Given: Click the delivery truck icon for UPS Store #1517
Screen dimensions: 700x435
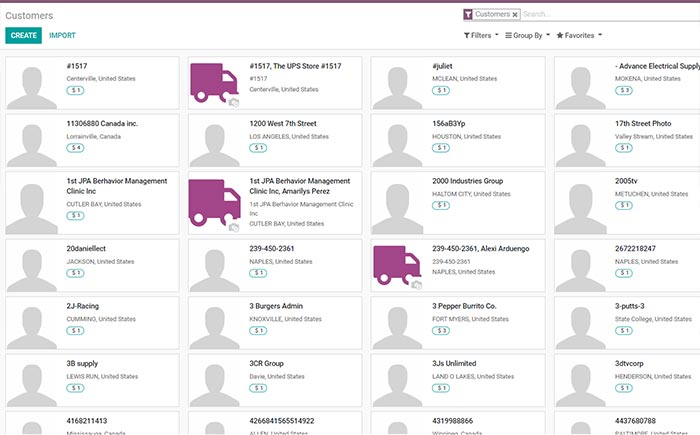Looking at the screenshot, I should click(x=214, y=82).
